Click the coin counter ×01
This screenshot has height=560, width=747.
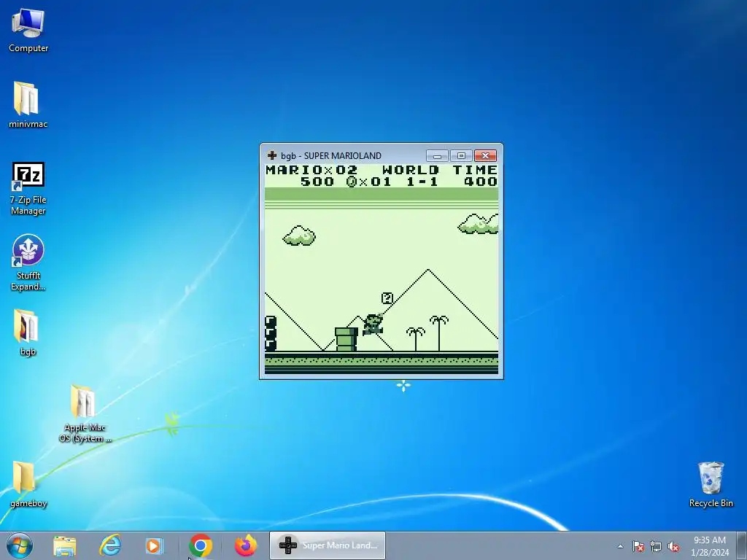tap(369, 182)
